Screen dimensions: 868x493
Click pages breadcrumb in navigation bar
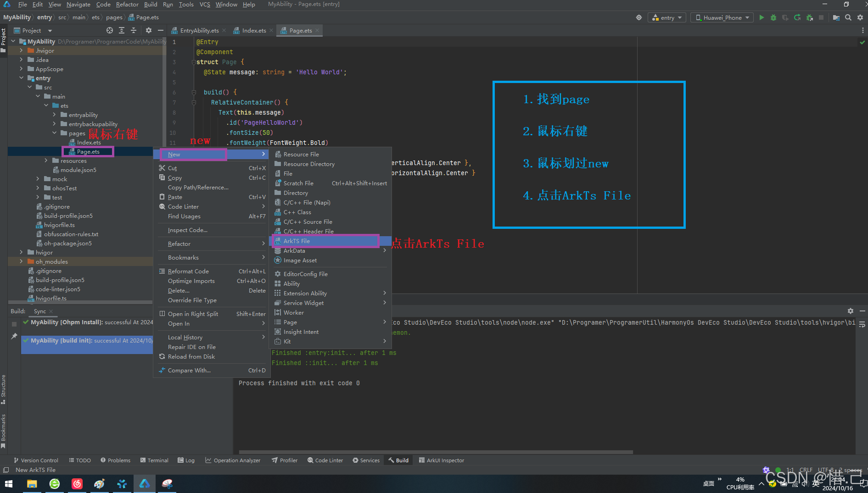(x=114, y=17)
